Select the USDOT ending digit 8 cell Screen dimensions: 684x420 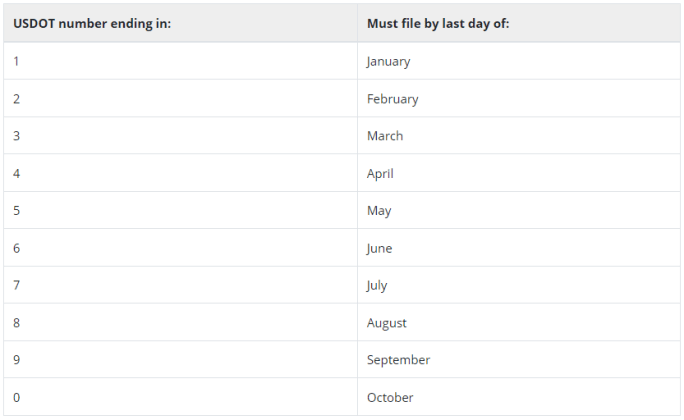tap(17, 323)
